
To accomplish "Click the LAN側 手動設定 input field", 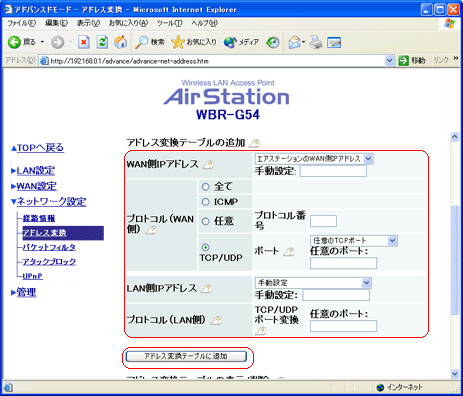I will (336, 295).
